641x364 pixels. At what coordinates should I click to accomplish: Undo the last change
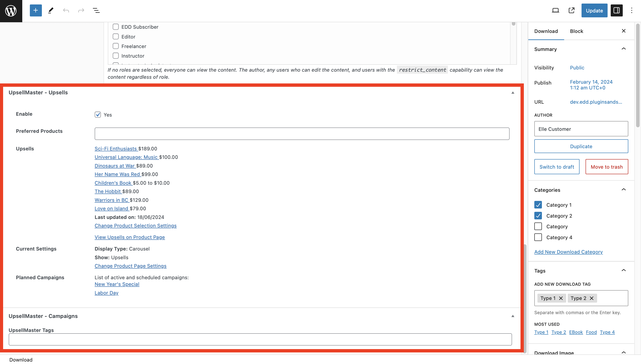[66, 10]
